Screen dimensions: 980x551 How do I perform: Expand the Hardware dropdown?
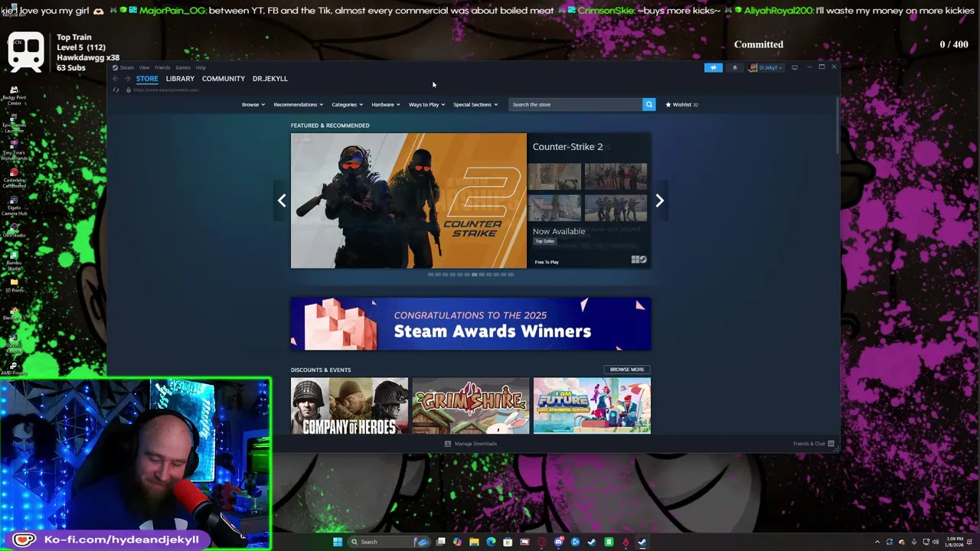pyautogui.click(x=385, y=104)
